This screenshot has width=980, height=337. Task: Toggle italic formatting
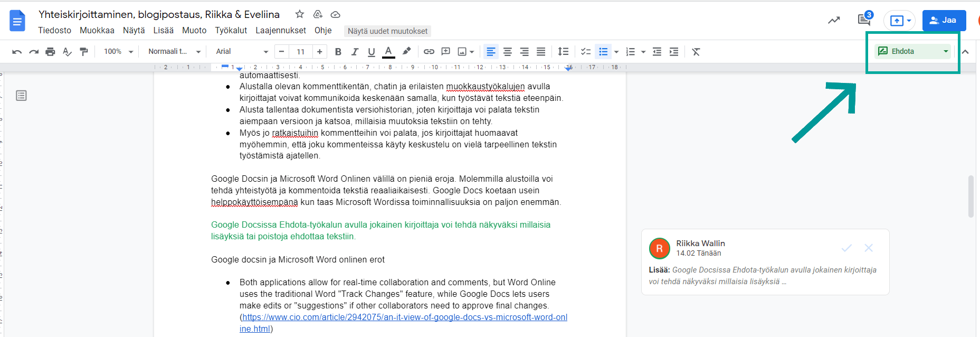pos(355,52)
